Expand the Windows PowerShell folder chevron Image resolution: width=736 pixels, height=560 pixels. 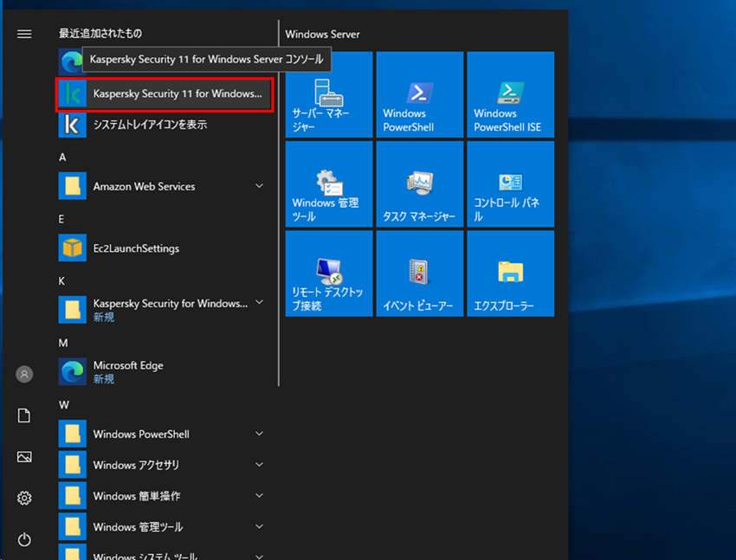pos(259,434)
